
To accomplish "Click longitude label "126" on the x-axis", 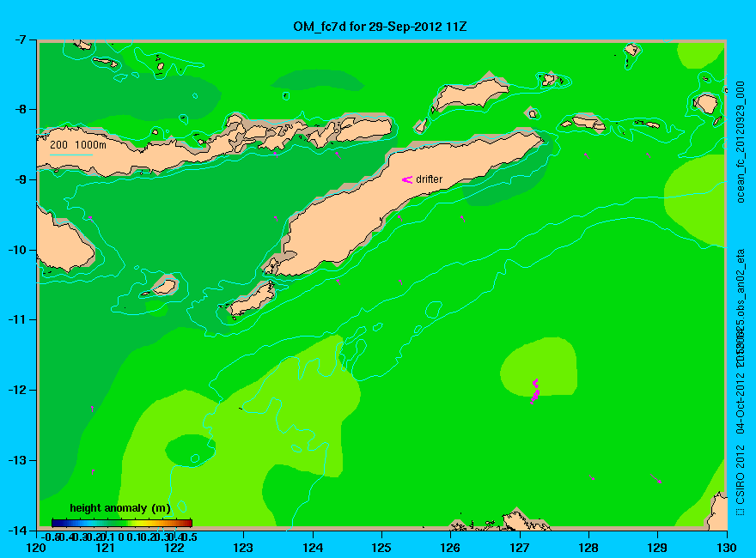I will click(x=451, y=548).
